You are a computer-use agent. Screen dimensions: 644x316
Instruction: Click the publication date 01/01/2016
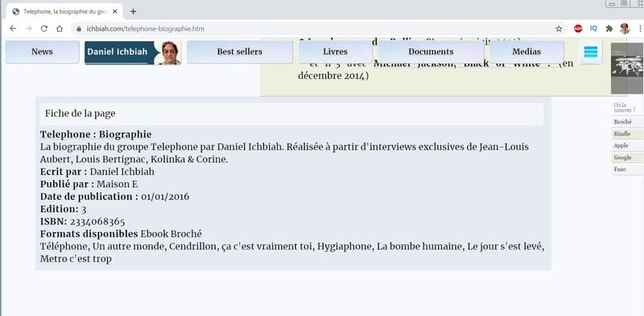tap(165, 197)
